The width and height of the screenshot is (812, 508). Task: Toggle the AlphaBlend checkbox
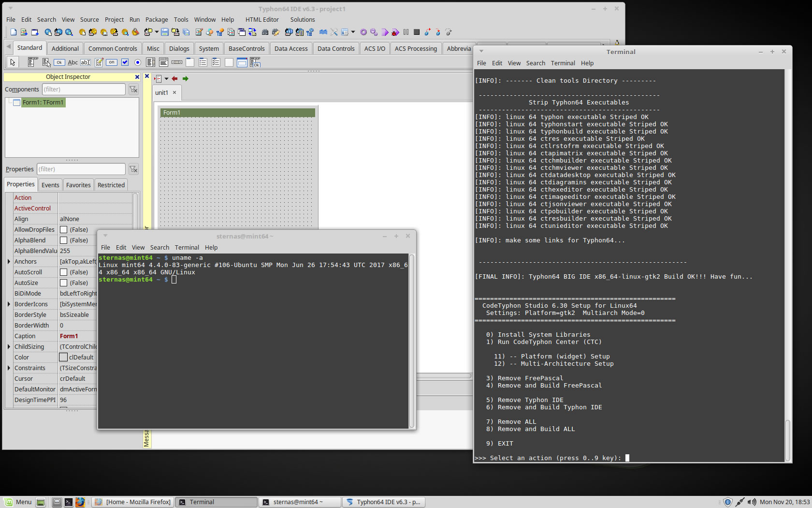click(63, 240)
